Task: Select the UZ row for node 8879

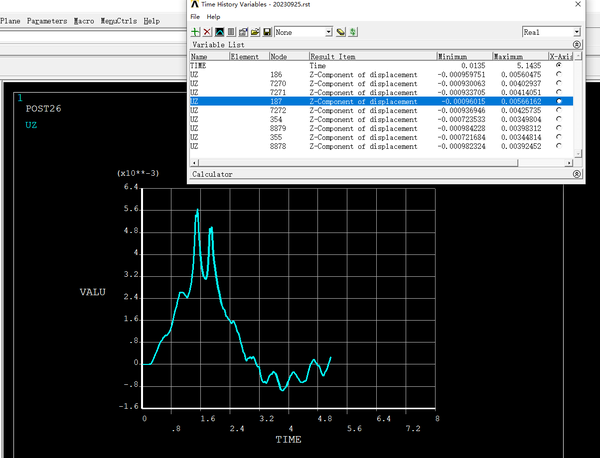Action: (x=300, y=128)
